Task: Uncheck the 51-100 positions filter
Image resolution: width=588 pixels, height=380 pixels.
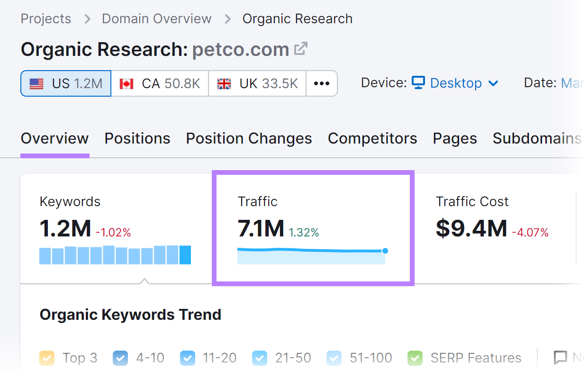Action: 334,358
